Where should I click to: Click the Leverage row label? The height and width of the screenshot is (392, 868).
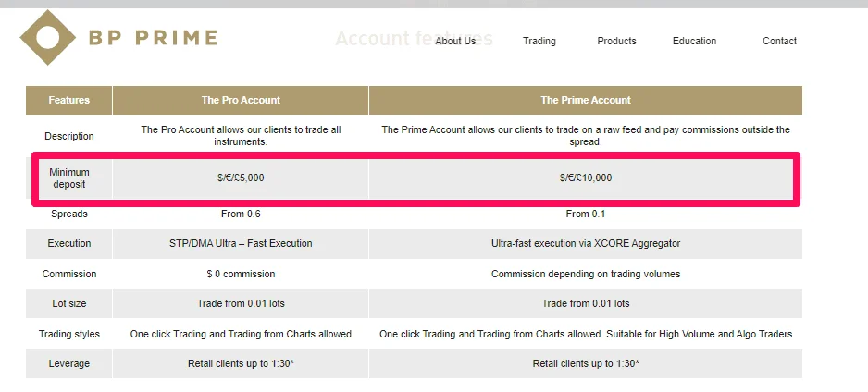(69, 364)
